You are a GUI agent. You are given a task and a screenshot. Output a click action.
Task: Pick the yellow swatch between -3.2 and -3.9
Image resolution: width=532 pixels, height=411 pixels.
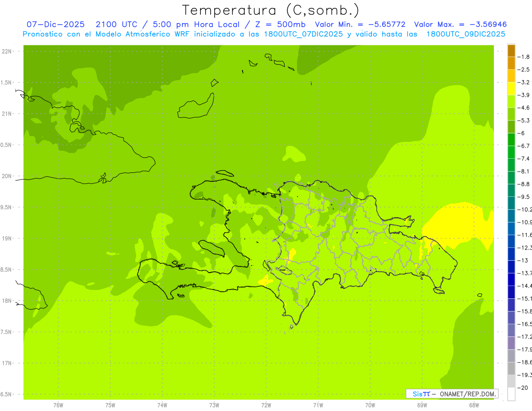click(511, 89)
